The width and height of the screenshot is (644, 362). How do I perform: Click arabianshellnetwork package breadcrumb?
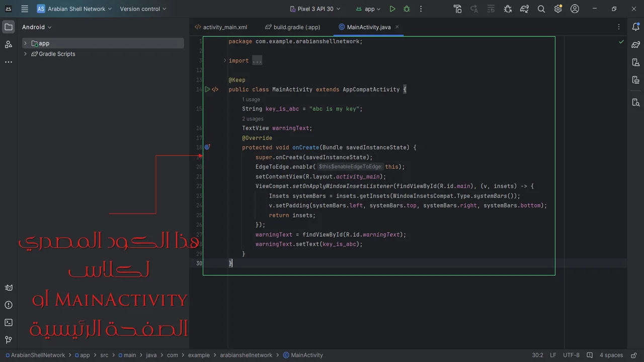(x=246, y=355)
